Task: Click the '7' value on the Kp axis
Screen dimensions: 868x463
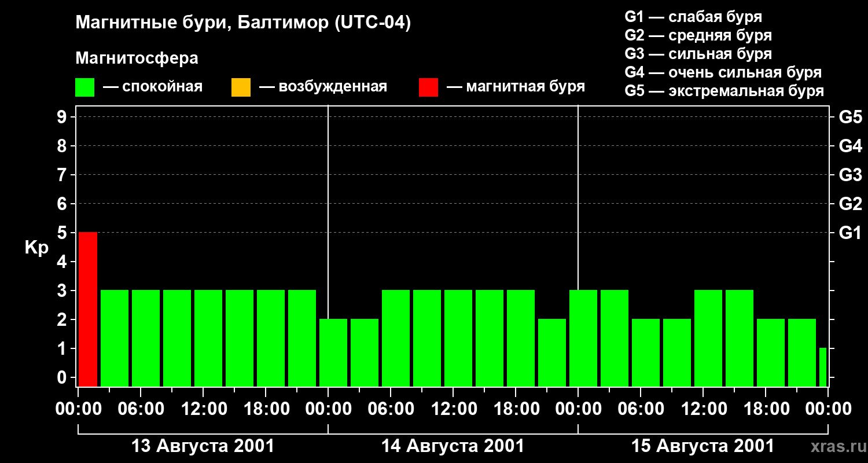Action: click(63, 175)
